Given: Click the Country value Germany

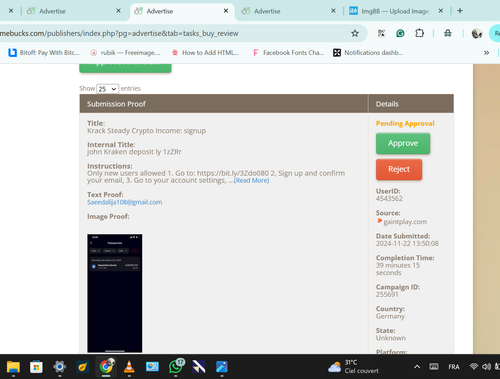Looking at the screenshot, I should click(x=390, y=316).
